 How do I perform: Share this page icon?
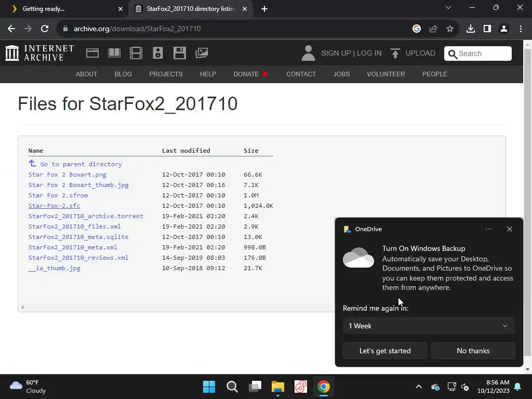433,29
